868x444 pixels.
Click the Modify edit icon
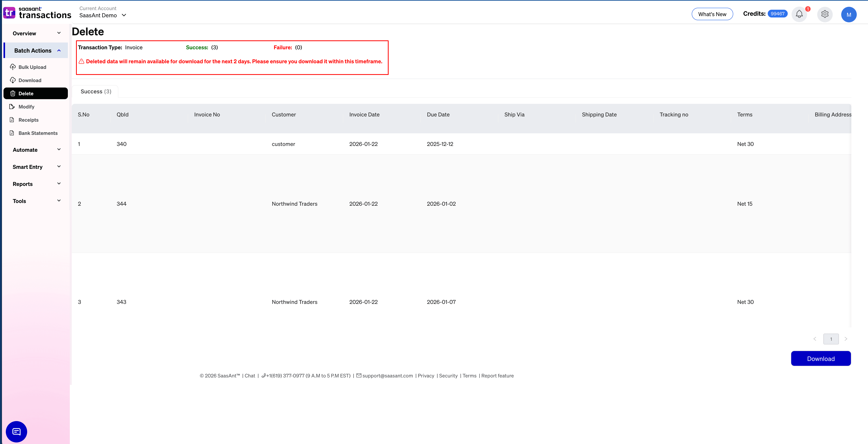12,107
